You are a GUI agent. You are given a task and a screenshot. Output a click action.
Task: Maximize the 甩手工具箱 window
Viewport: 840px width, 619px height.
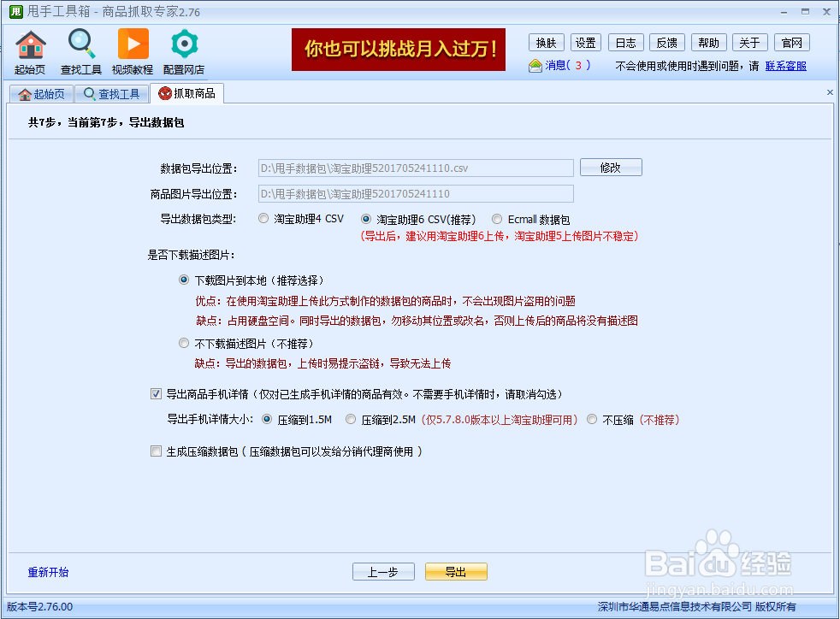point(805,12)
